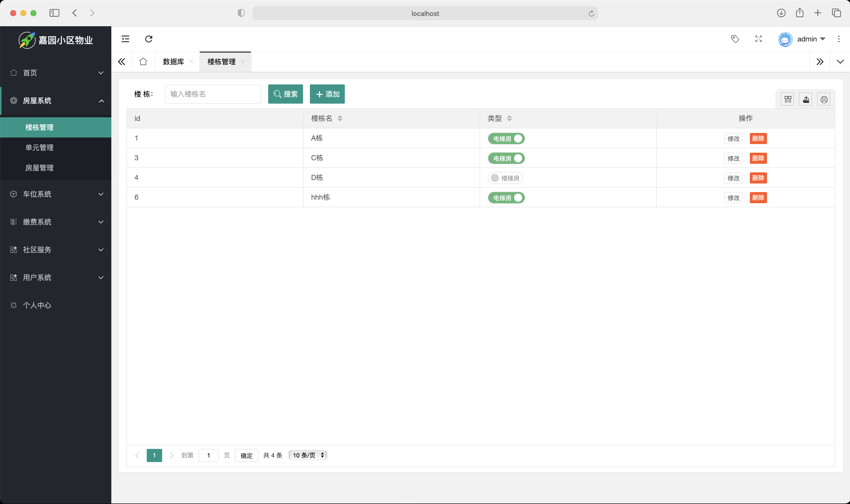Image resolution: width=850 pixels, height=504 pixels.
Task: Open 单元管理 in the sidebar
Action: click(39, 147)
